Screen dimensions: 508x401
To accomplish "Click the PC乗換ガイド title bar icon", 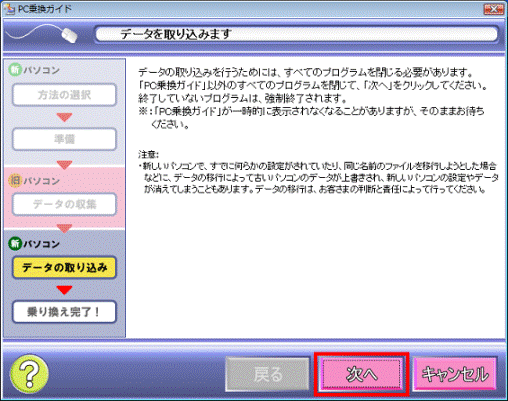I will pos(9,9).
